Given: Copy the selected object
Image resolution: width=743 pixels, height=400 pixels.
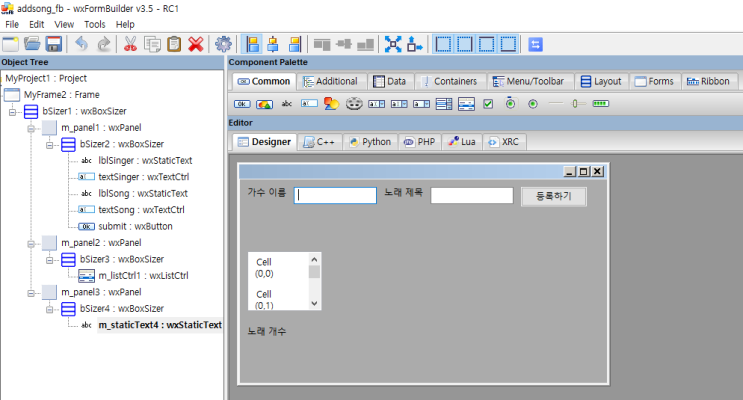Looking at the screenshot, I should point(152,44).
